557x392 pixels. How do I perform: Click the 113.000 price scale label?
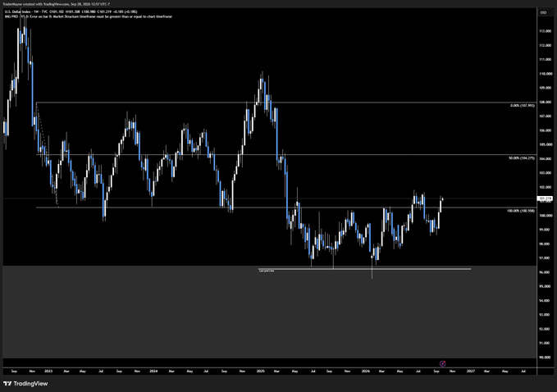(x=546, y=31)
